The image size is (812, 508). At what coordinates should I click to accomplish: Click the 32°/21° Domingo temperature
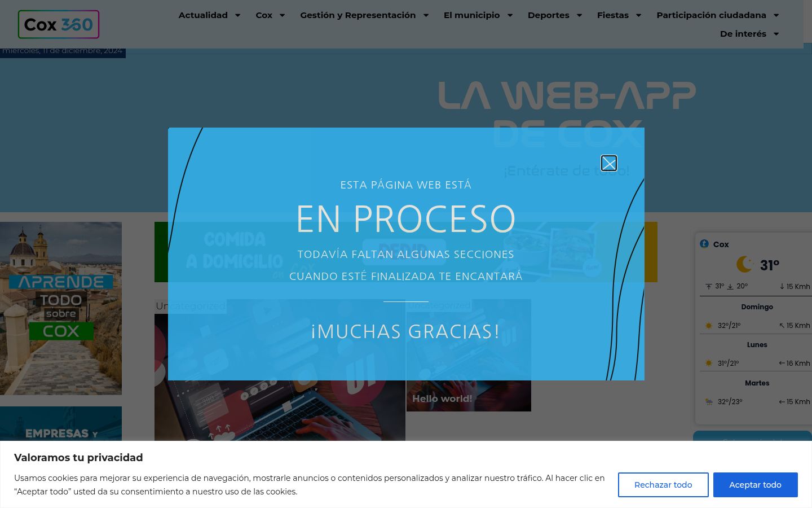click(729, 326)
